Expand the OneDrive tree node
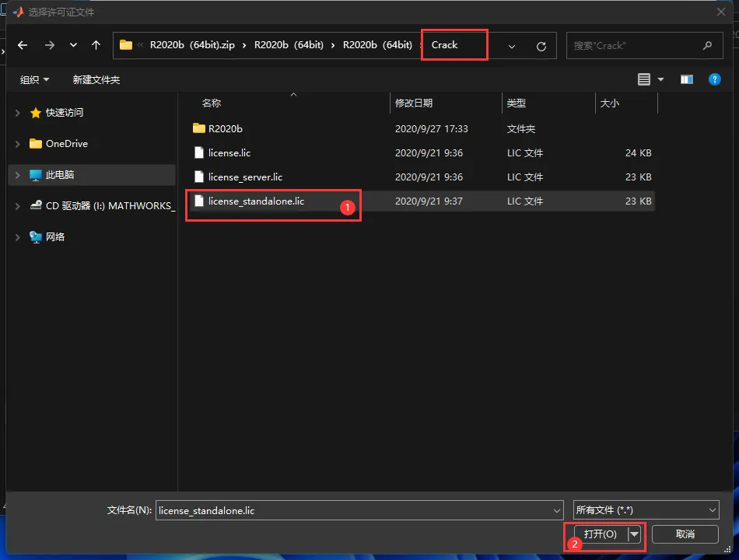This screenshot has height=560, width=739. (17, 144)
